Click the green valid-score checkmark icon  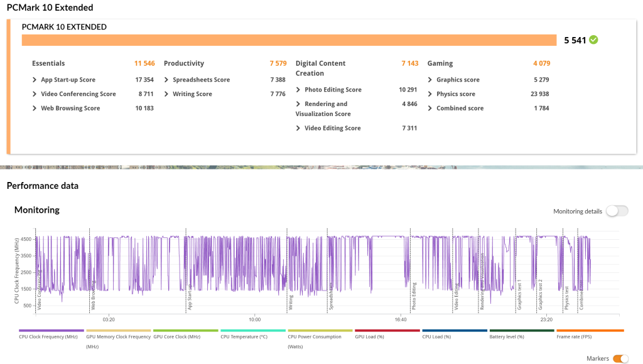pyautogui.click(x=593, y=40)
